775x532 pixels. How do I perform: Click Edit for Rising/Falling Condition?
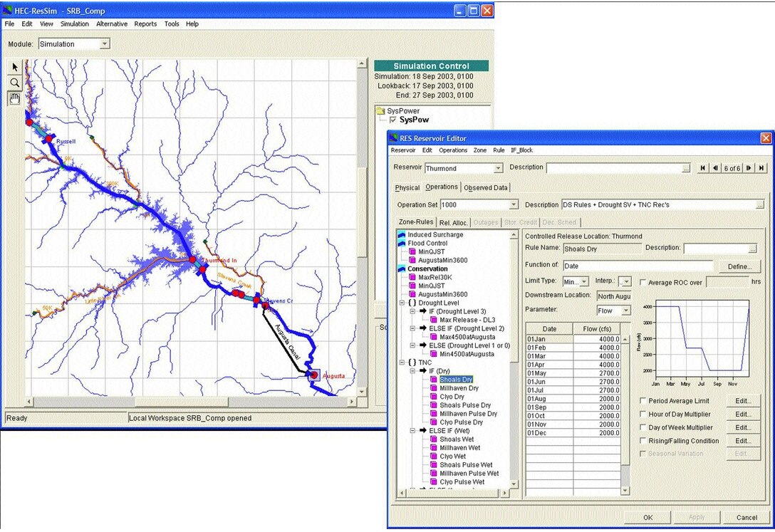click(x=743, y=441)
